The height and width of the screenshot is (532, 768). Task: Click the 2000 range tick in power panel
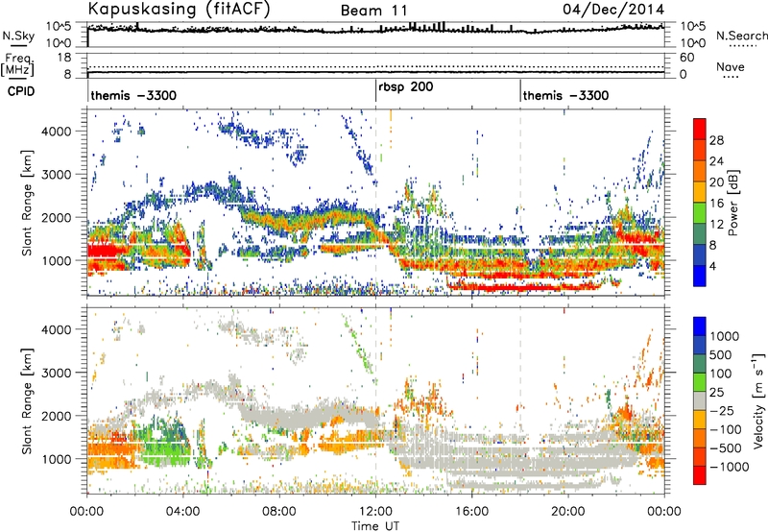[57, 217]
